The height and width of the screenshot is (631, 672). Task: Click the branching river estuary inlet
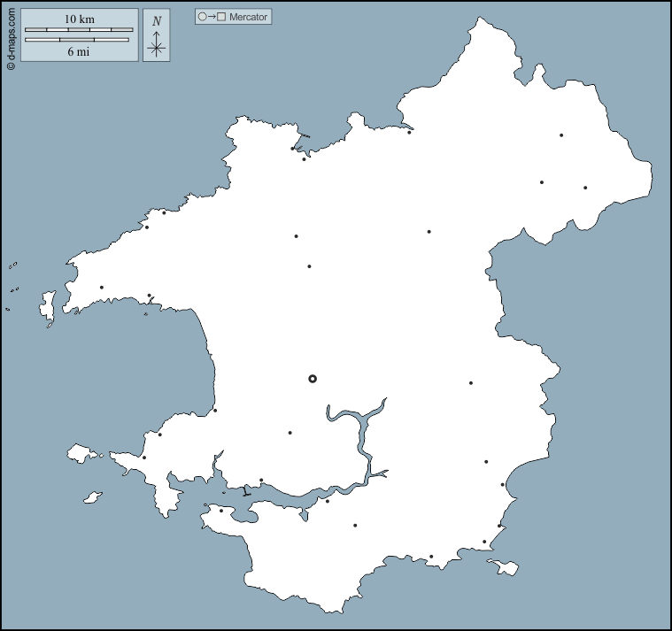pos(359,425)
